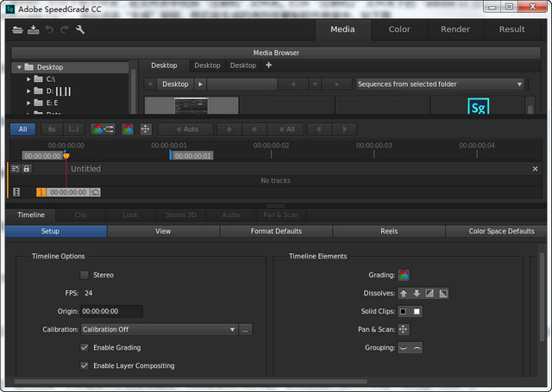
Task: Add a white Solid Clip
Action: (x=417, y=312)
